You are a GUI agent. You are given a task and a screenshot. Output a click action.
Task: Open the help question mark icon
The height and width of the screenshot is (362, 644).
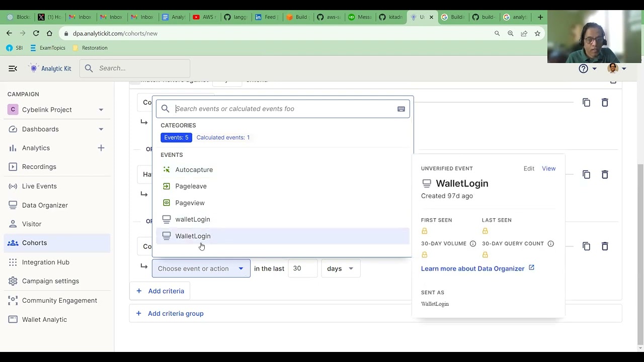(583, 68)
